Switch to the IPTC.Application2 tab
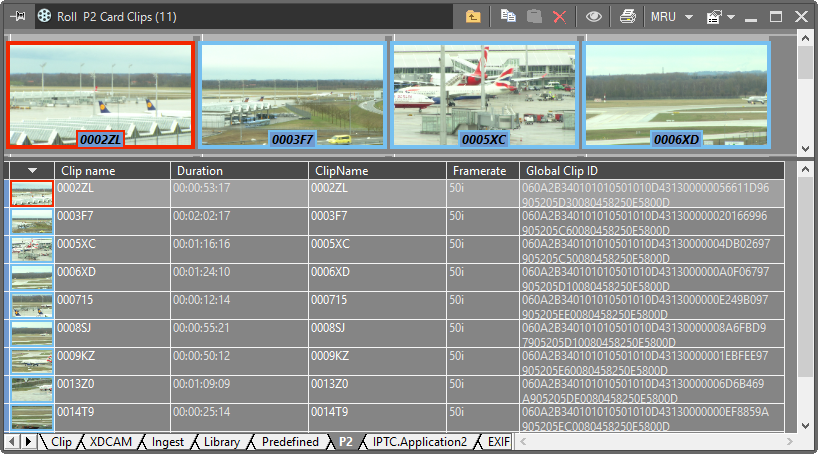 point(419,441)
